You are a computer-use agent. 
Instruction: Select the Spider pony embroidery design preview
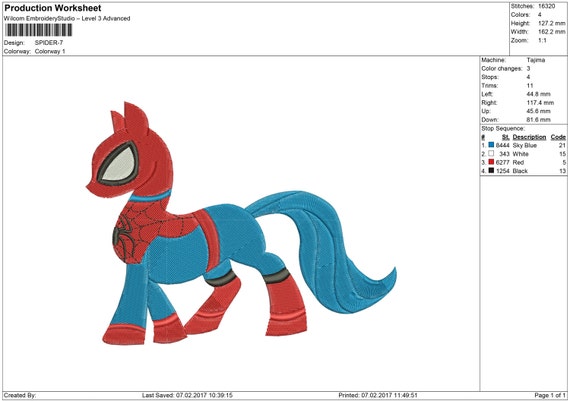click(241, 223)
